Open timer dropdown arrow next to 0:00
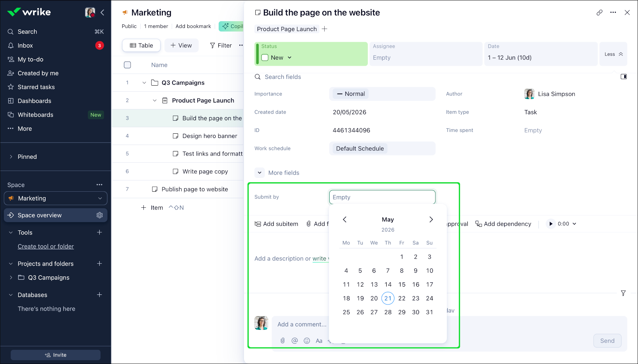 (x=574, y=224)
